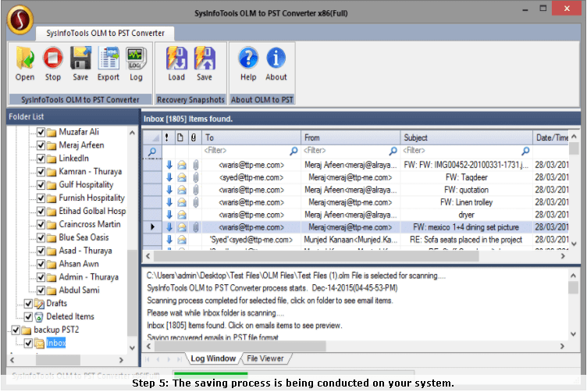This screenshot has height=392, width=587.
Task: Uncheck the Drafts folder checkbox
Action: (28, 304)
